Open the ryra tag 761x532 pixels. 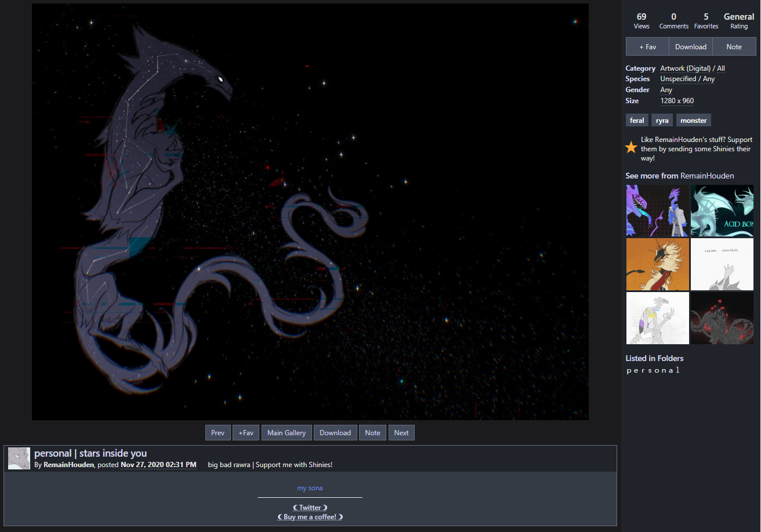click(x=662, y=121)
